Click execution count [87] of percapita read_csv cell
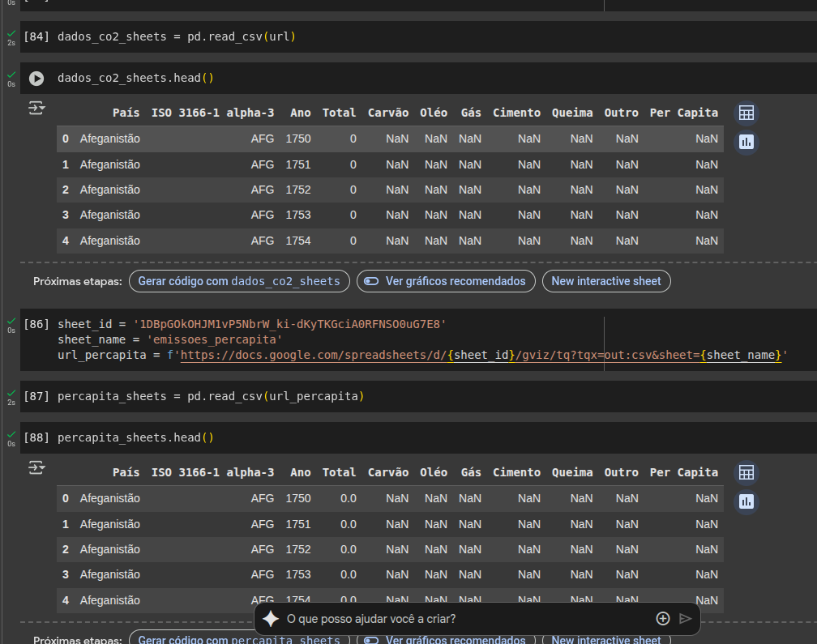This screenshot has height=644, width=817. point(36,396)
